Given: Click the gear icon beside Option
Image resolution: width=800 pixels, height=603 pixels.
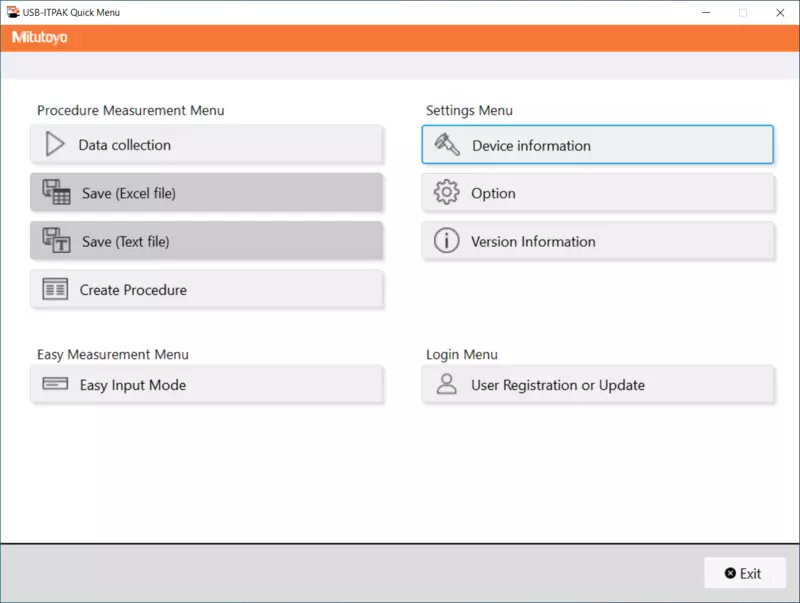Looking at the screenshot, I should pyautogui.click(x=446, y=192).
